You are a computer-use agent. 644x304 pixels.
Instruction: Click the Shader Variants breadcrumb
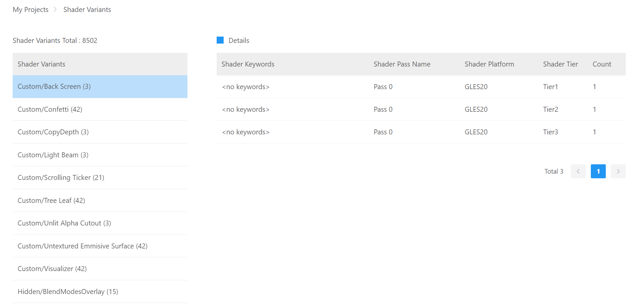(87, 10)
